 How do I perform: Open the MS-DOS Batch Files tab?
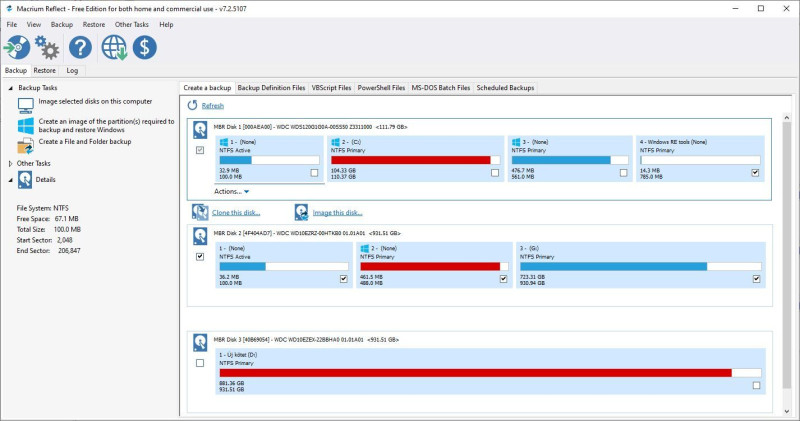point(441,88)
